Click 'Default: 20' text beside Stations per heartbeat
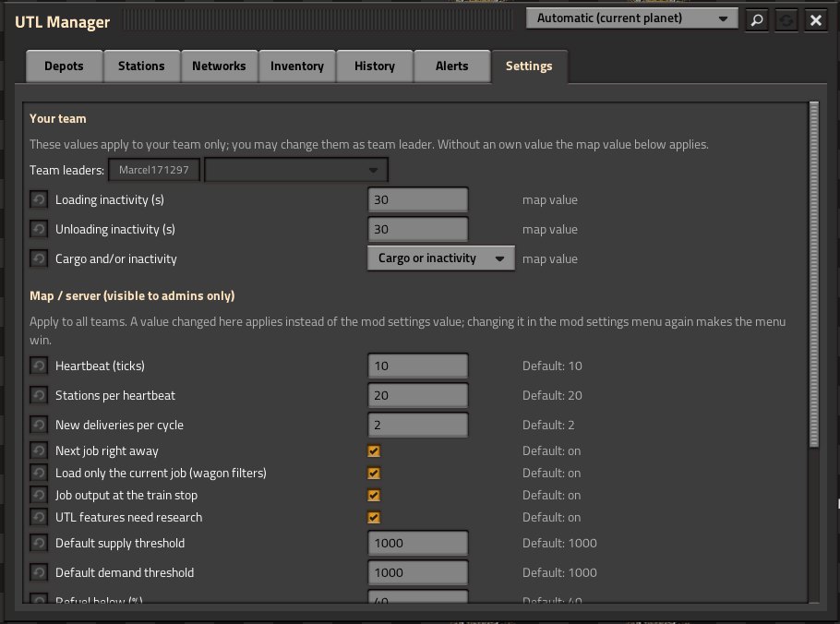 click(552, 395)
